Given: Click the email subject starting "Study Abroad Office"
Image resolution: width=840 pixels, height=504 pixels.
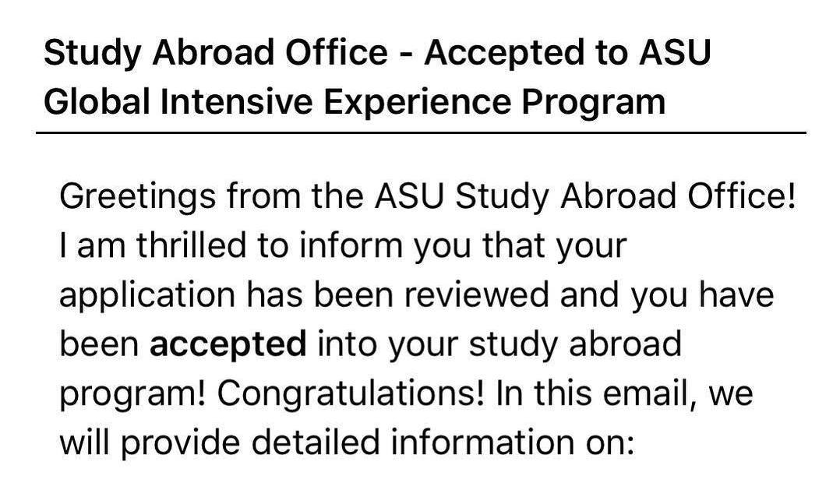Looking at the screenshot, I should coord(377,77).
